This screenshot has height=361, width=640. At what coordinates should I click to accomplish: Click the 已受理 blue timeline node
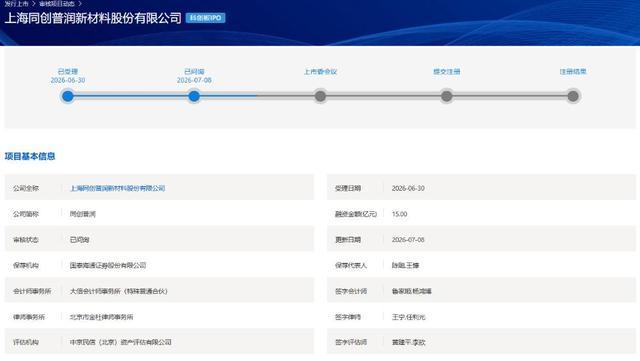(68, 96)
